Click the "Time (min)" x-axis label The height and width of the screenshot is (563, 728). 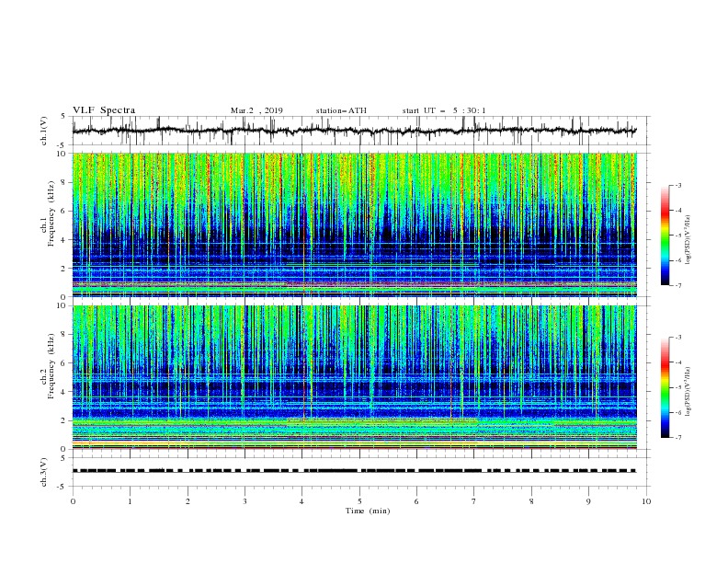tap(368, 511)
